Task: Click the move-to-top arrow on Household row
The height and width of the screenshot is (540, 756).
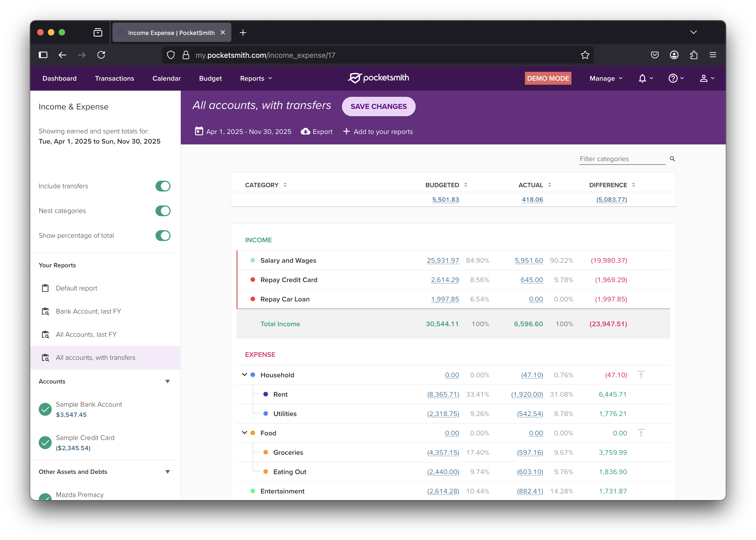Action: [x=641, y=375]
